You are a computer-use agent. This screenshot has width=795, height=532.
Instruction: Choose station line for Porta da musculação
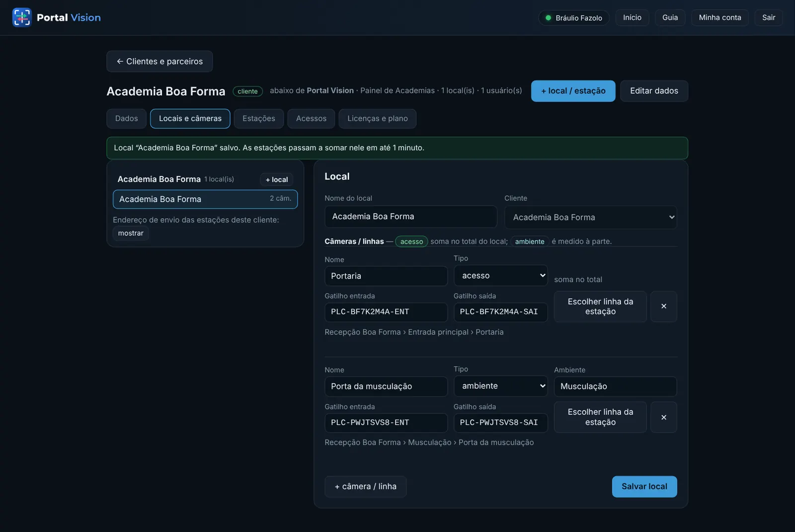coord(600,417)
